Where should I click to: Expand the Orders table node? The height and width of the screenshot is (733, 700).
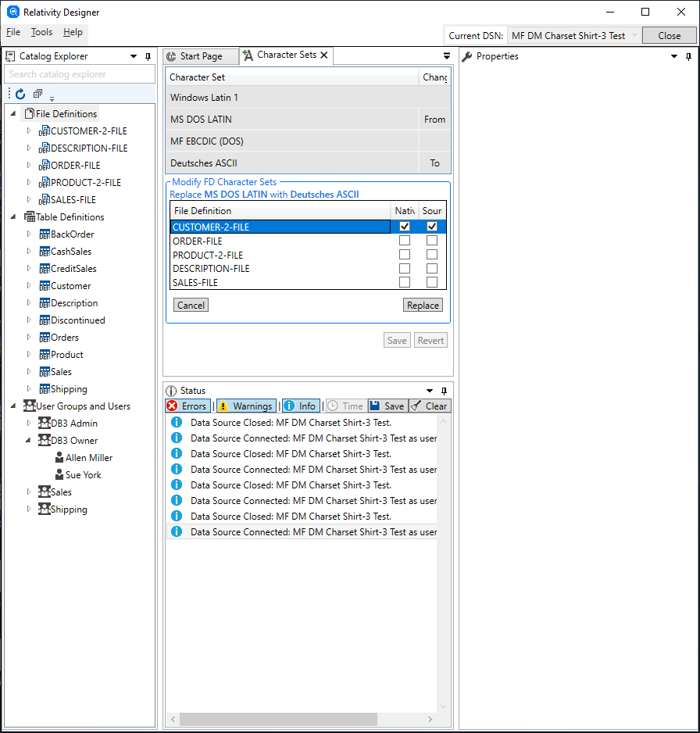29,337
